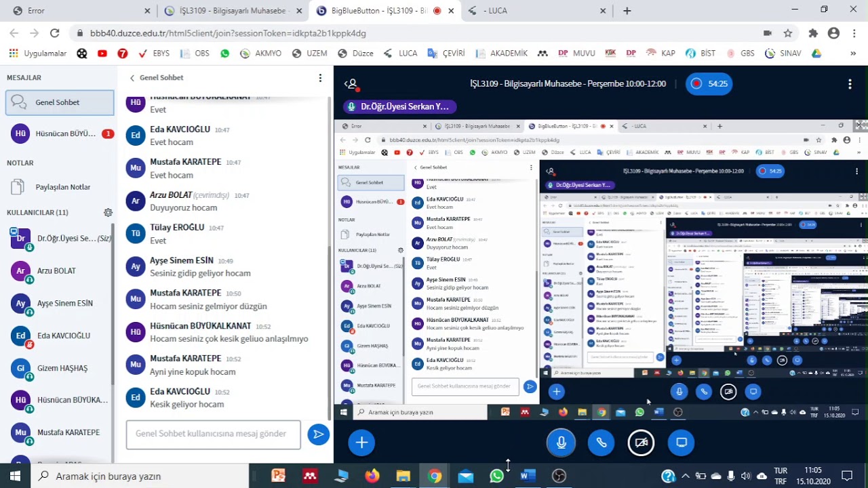Open Chrome profile avatar
This screenshot has height=488, width=868.
[x=833, y=33]
